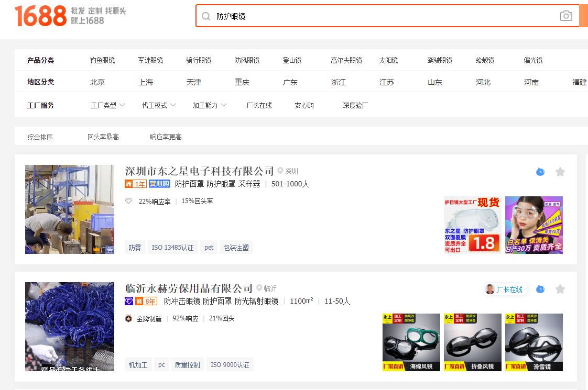The width and height of the screenshot is (588, 390).
Task: Expand the 加工能力 dropdown
Action: pos(210,106)
